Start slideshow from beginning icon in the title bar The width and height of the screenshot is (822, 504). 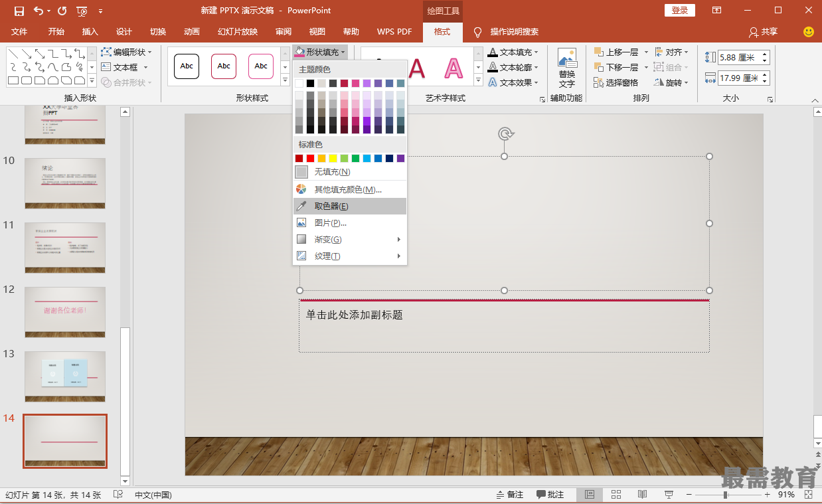click(x=82, y=11)
